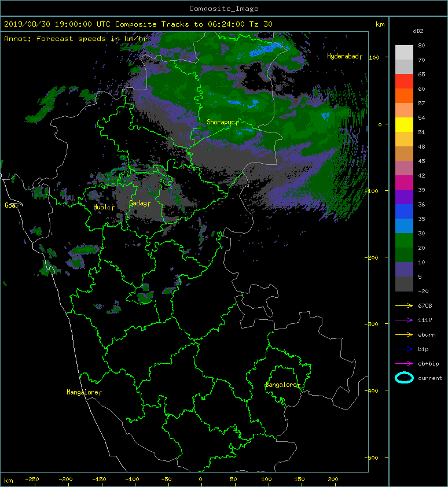Click the 67CB legend label

point(425,305)
